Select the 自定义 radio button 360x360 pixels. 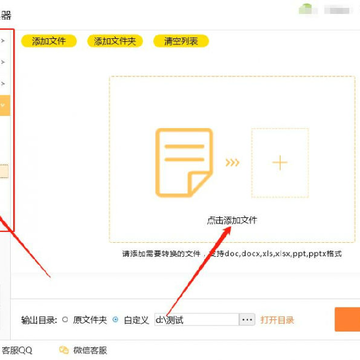coord(115,320)
